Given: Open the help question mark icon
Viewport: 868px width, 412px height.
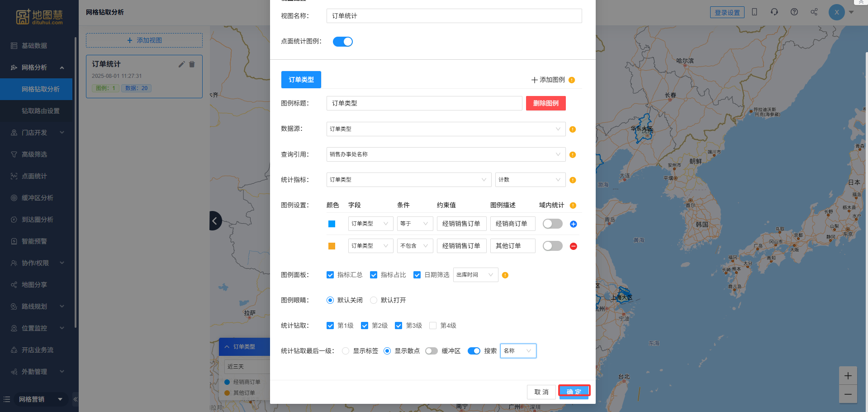Looking at the screenshot, I should click(794, 12).
